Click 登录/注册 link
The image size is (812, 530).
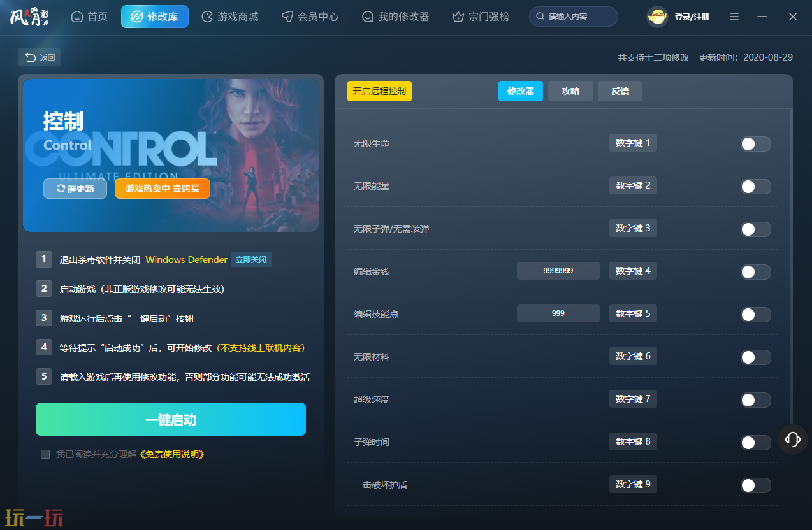pos(692,17)
